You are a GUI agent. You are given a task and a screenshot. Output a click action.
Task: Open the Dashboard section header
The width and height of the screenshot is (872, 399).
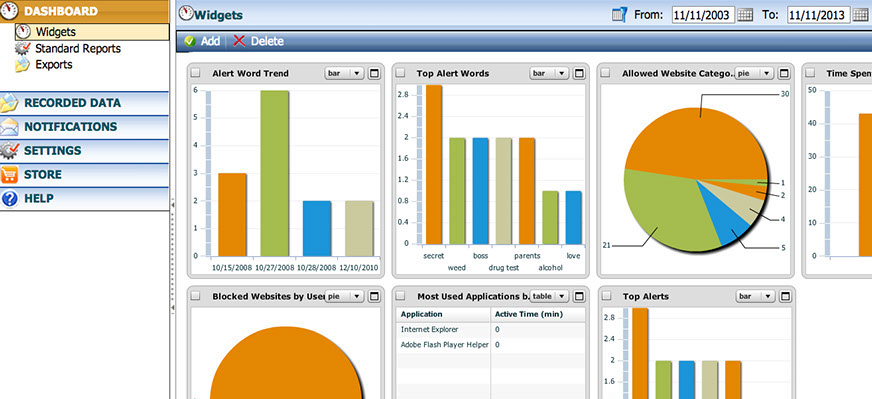coord(85,11)
